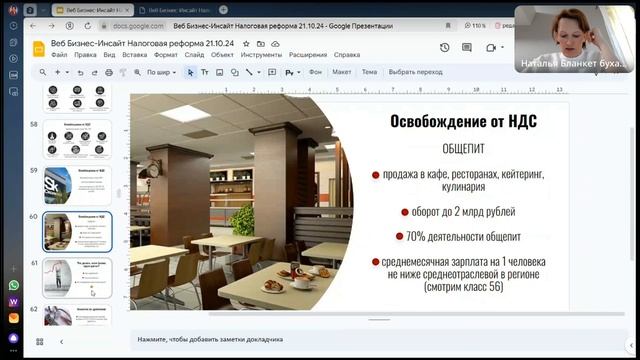Collapse the filmstrip with chevron arrow

coord(62,342)
